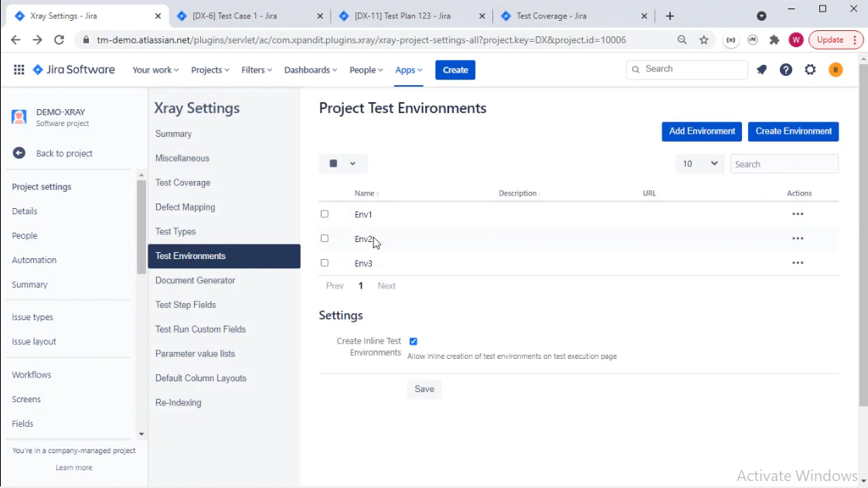Save the test environment settings
Viewport: 868px width, 488px height.
tap(424, 389)
